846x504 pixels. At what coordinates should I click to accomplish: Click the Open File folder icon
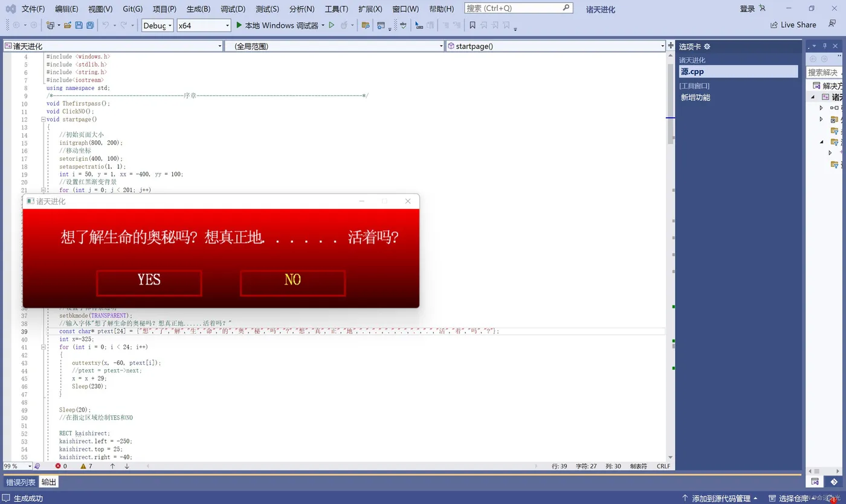coord(68,25)
